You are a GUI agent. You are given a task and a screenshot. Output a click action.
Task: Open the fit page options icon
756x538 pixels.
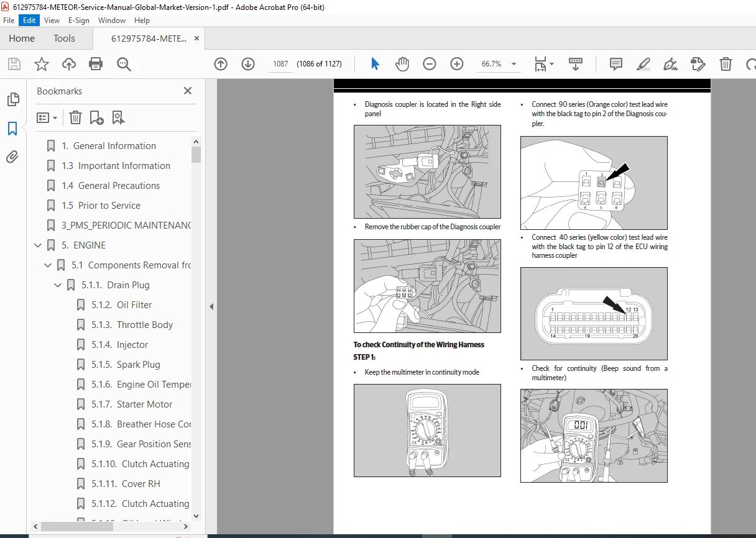[544, 63]
